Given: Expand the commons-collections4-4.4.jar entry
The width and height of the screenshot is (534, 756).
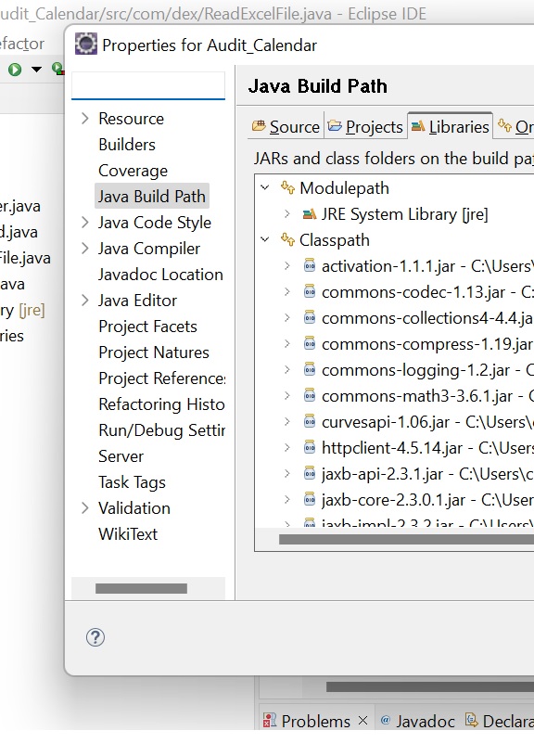Looking at the screenshot, I should click(287, 318).
